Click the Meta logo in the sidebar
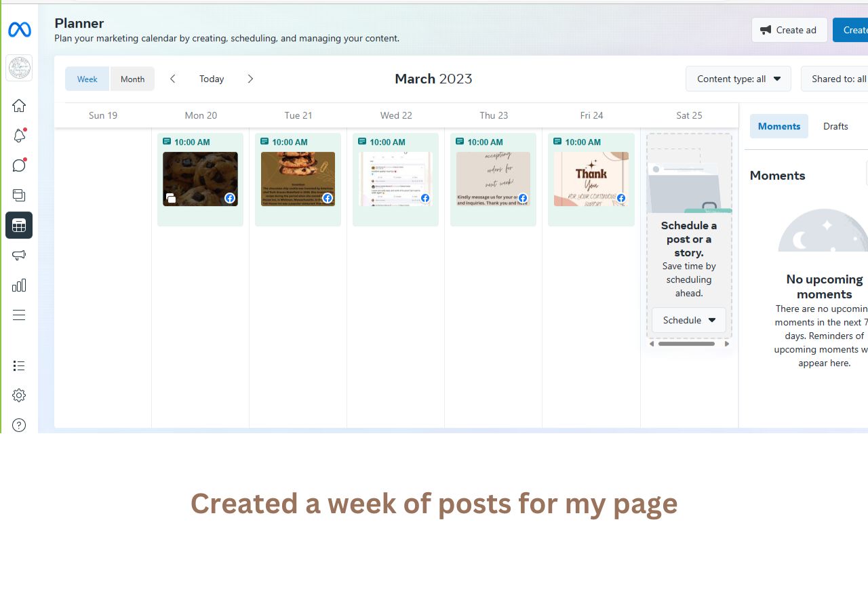 click(19, 30)
